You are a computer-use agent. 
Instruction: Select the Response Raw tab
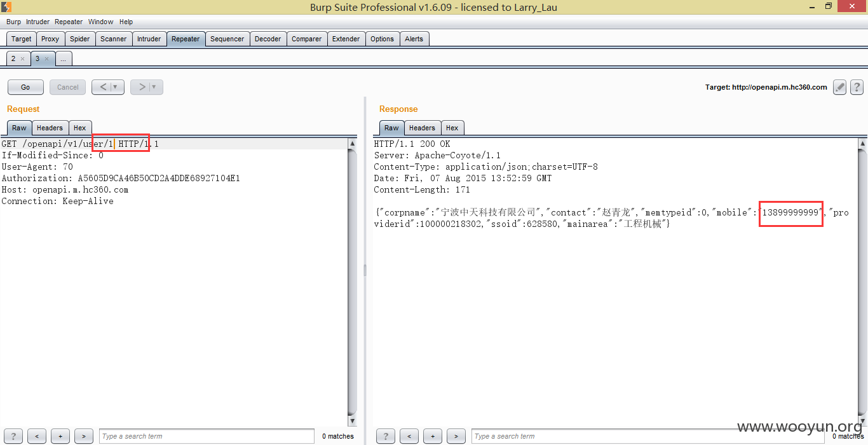tap(391, 128)
